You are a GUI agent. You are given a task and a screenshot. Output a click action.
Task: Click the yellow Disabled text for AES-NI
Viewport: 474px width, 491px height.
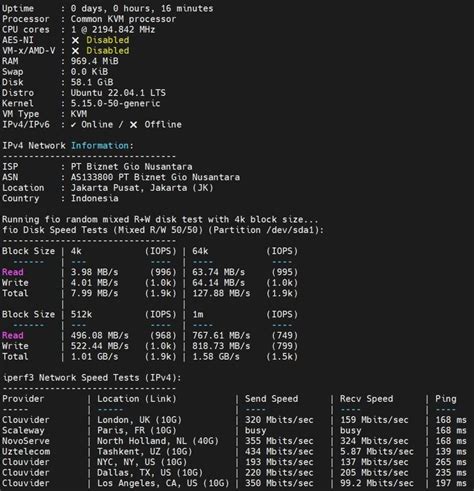click(108, 40)
